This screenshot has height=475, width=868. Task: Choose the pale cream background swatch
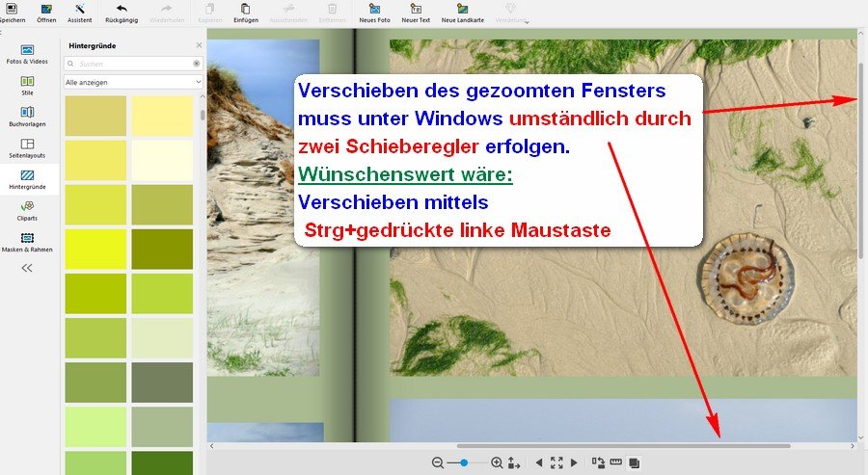point(162,160)
